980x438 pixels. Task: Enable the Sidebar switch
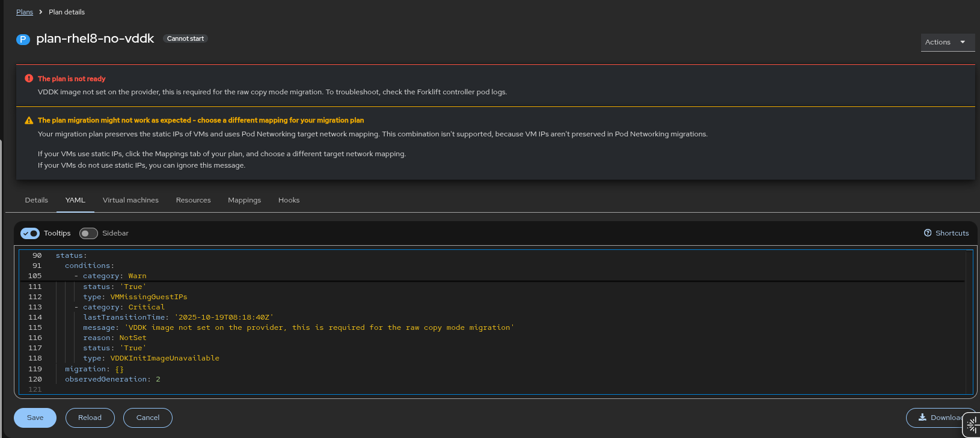(x=88, y=233)
